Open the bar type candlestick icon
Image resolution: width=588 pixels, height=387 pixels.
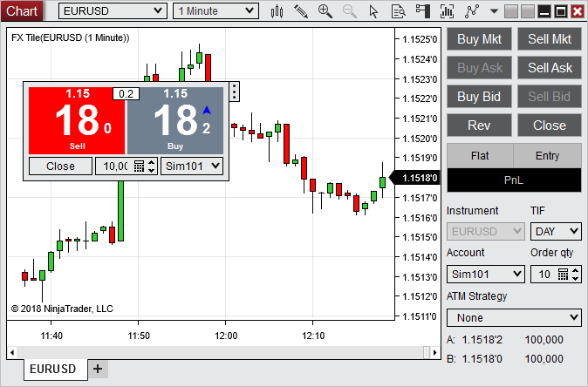(x=277, y=11)
